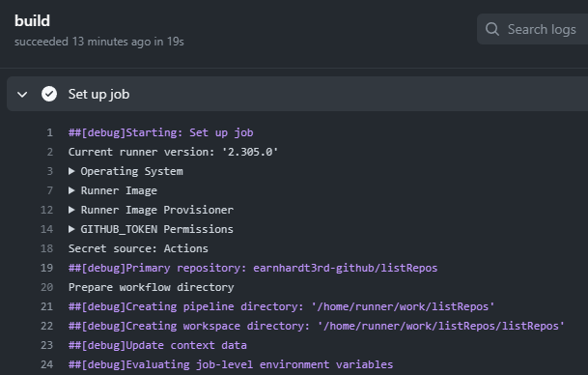Viewport: 588px width, 375px height.
Task: Select log line number 23
Action: [47, 345]
